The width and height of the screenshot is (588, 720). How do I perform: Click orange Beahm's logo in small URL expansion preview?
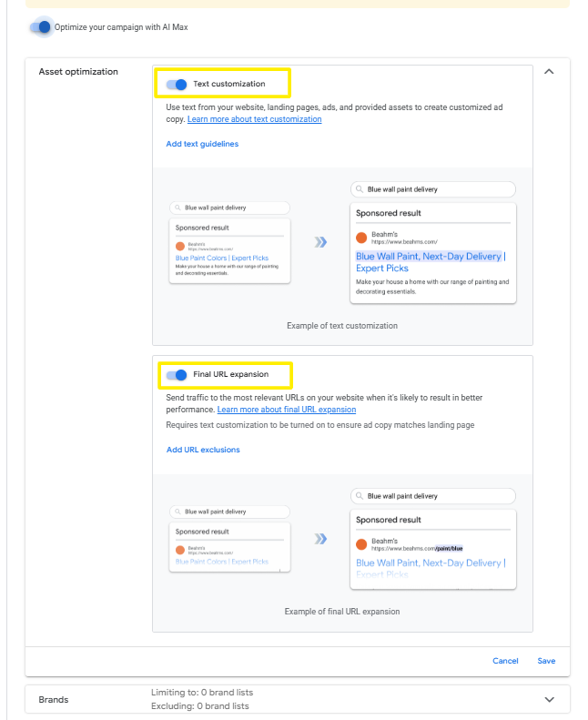click(x=180, y=550)
